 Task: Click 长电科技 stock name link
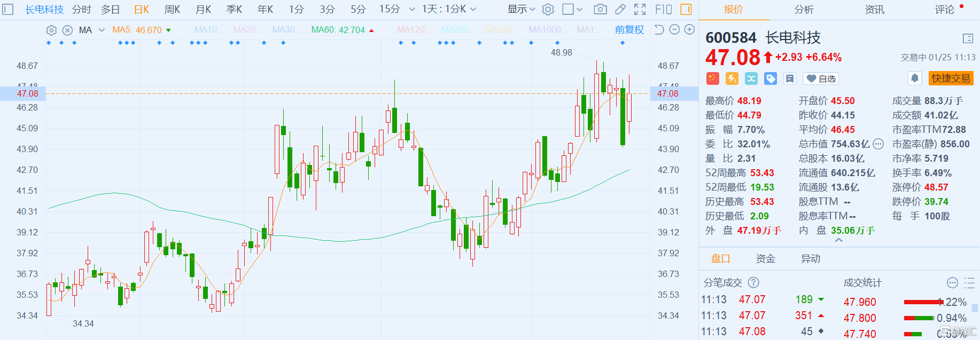click(44, 9)
